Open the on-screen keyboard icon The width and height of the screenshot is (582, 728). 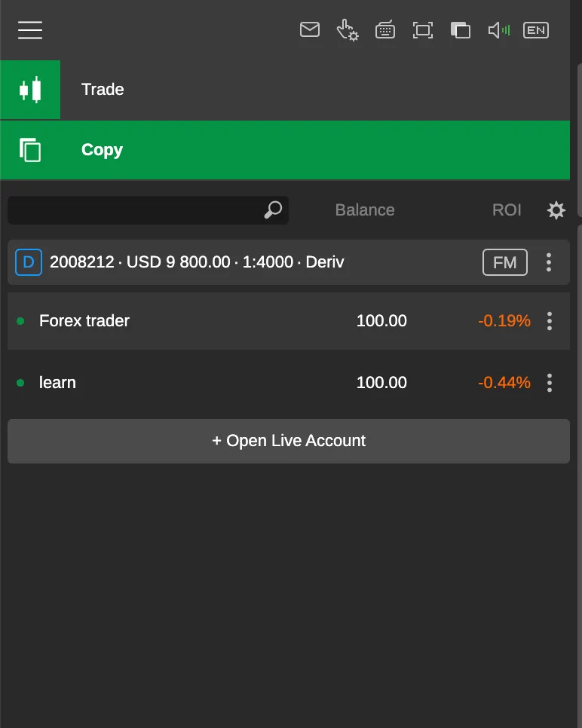coord(384,30)
